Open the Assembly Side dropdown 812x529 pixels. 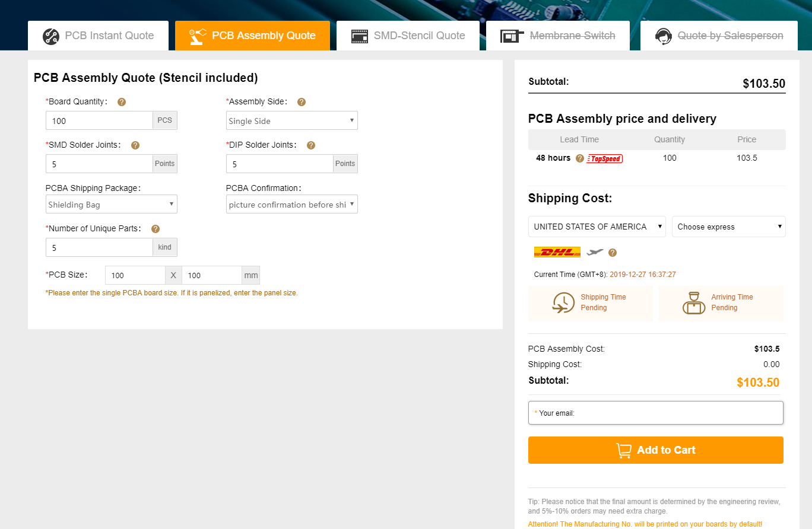pos(291,120)
